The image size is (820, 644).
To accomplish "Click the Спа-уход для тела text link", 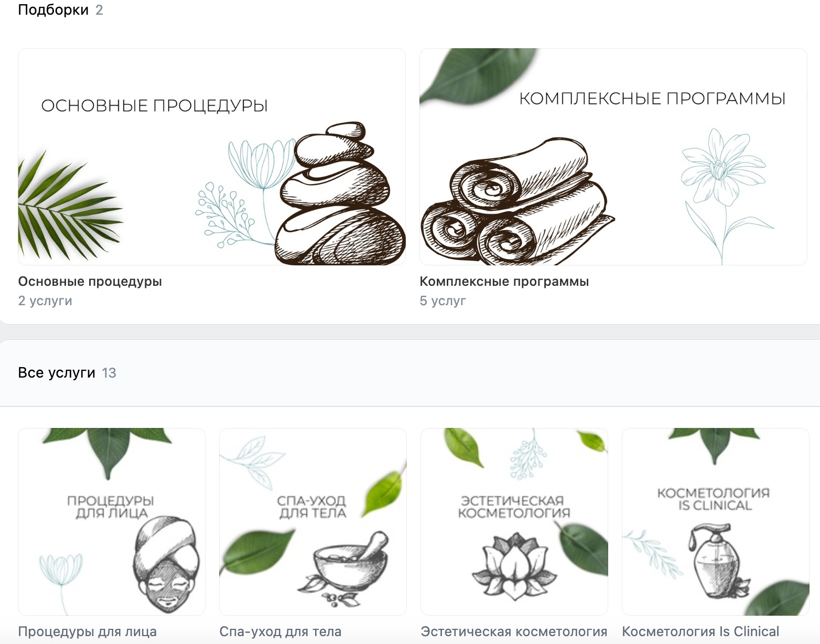I will pos(280,632).
